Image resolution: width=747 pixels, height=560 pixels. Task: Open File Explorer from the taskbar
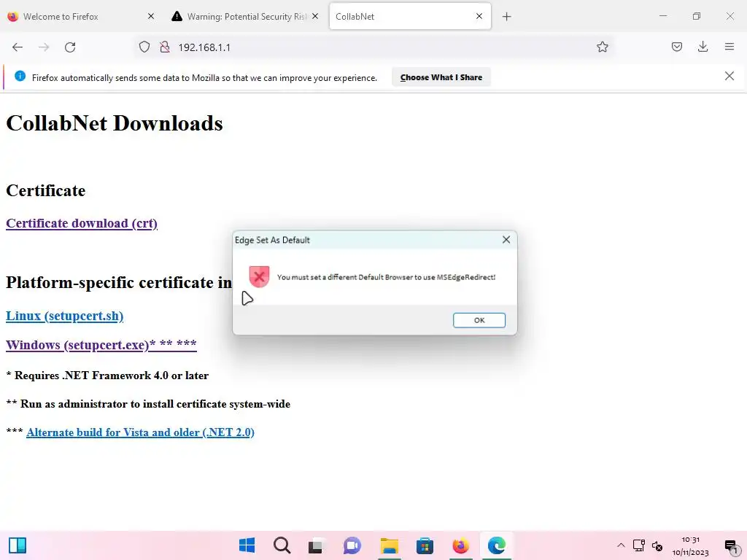[x=390, y=545]
